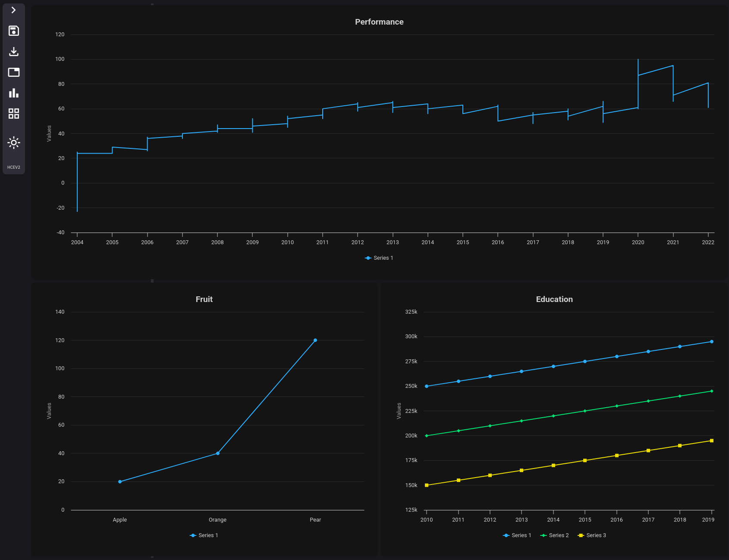
Task: Click the Series 1 legend marker under Performance
Action: tap(368, 258)
